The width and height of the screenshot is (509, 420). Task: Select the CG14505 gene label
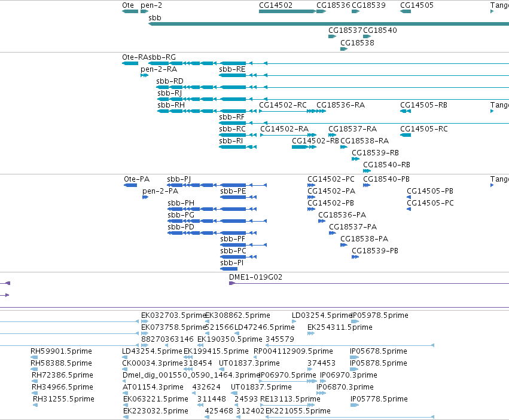point(417,5)
